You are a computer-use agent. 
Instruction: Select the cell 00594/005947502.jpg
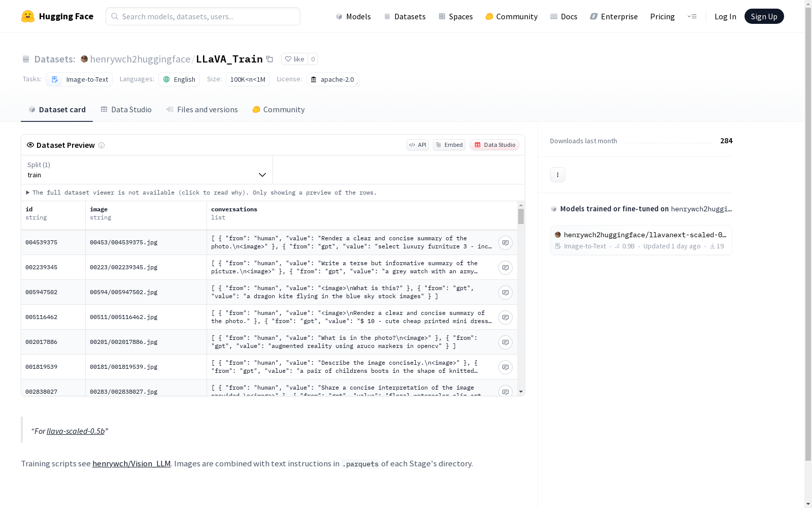[x=146, y=292]
